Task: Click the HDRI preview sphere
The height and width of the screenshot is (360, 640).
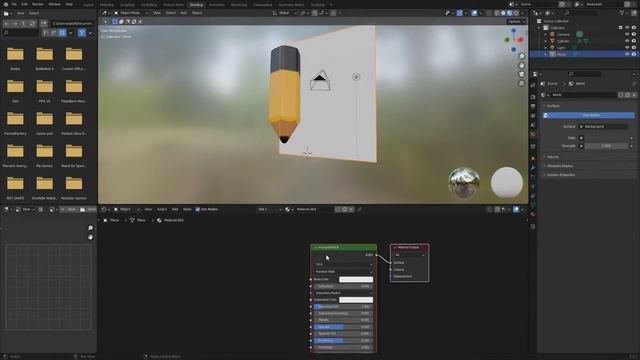Action: click(464, 182)
